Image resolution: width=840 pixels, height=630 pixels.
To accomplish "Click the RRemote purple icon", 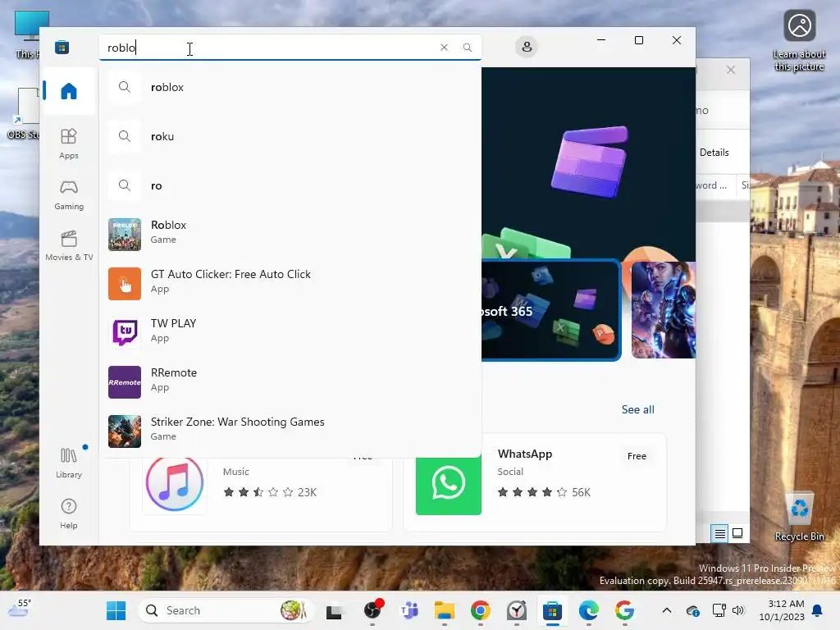I will pyautogui.click(x=125, y=382).
